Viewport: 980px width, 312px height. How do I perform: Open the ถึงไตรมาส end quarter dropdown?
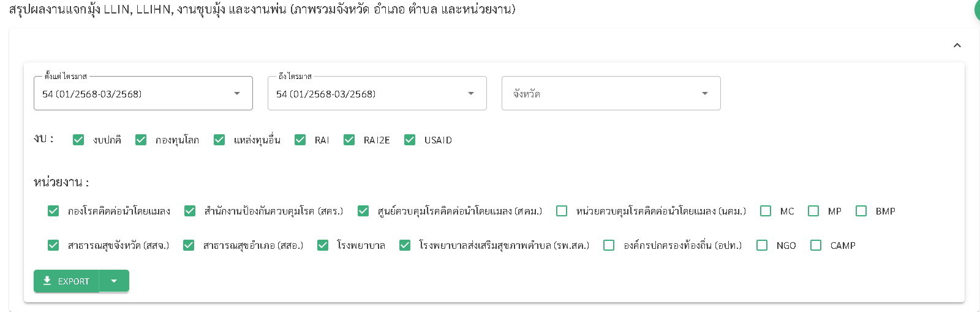377,94
